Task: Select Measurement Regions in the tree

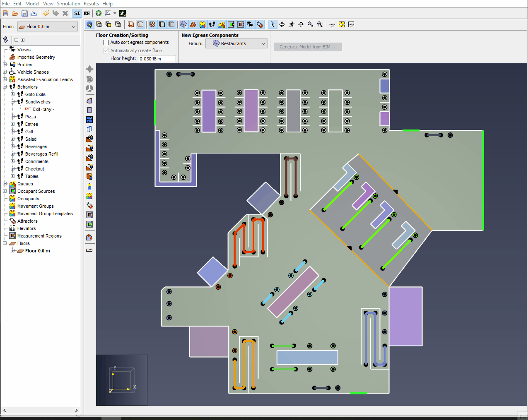Action: tap(39, 236)
